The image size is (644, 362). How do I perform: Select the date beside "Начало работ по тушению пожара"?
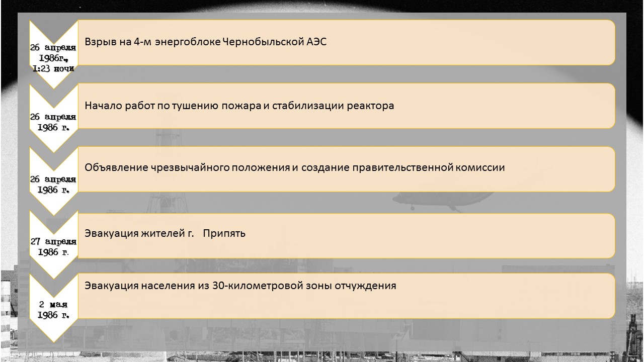point(53,122)
